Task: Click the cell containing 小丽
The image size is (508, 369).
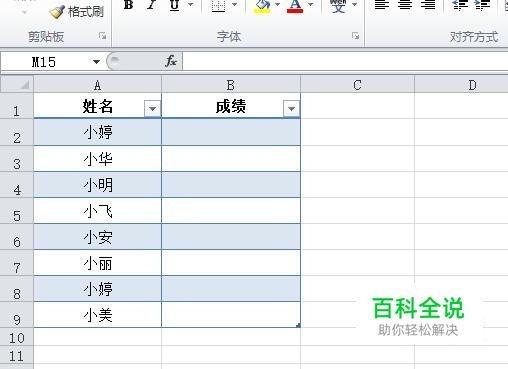Action: pyautogui.click(x=97, y=263)
